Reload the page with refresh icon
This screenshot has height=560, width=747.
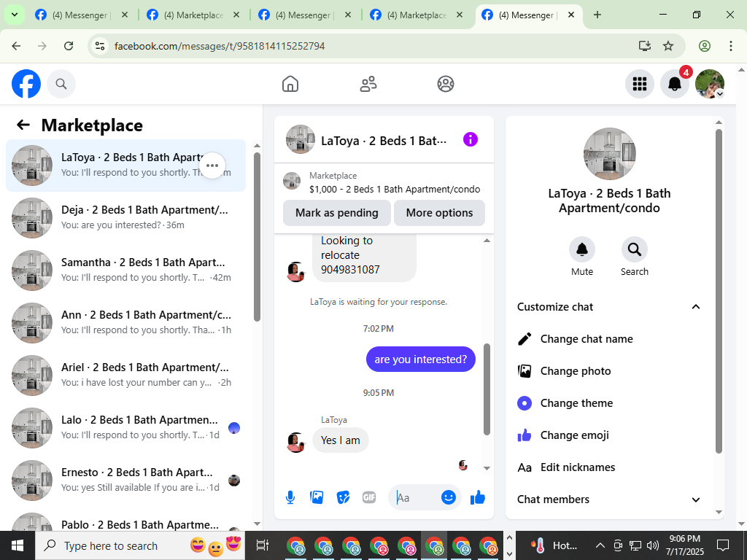69,46
